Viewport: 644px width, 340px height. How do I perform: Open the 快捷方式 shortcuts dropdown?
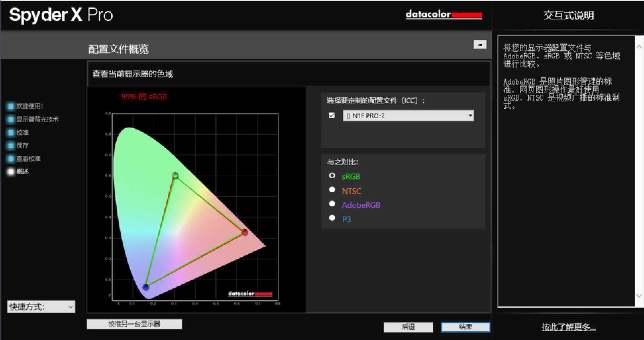click(x=41, y=307)
